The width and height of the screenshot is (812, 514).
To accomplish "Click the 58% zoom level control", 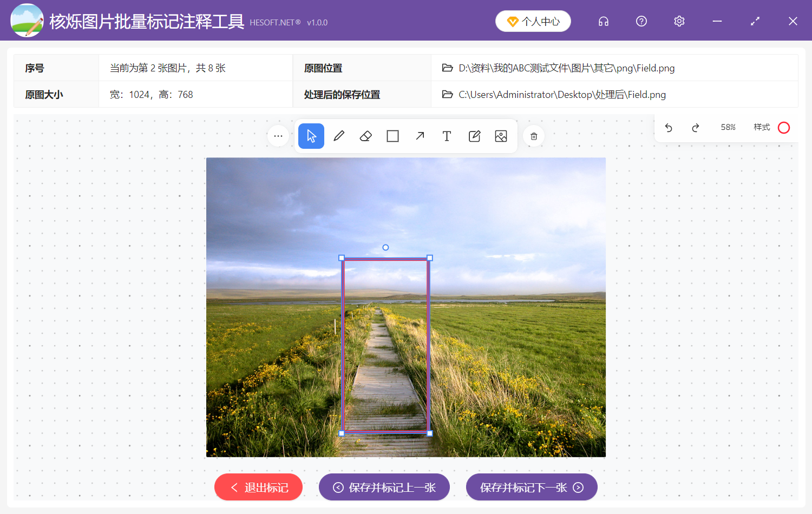I will click(728, 128).
